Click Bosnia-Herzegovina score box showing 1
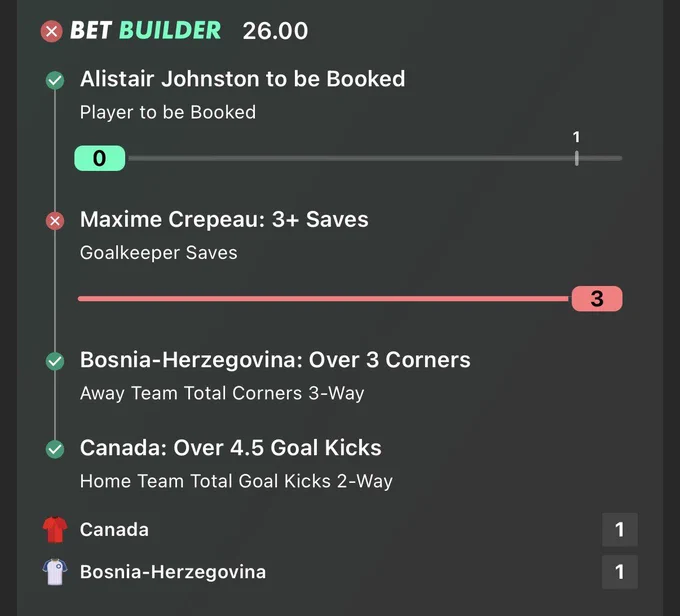This screenshot has height=616, width=680. coord(620,572)
